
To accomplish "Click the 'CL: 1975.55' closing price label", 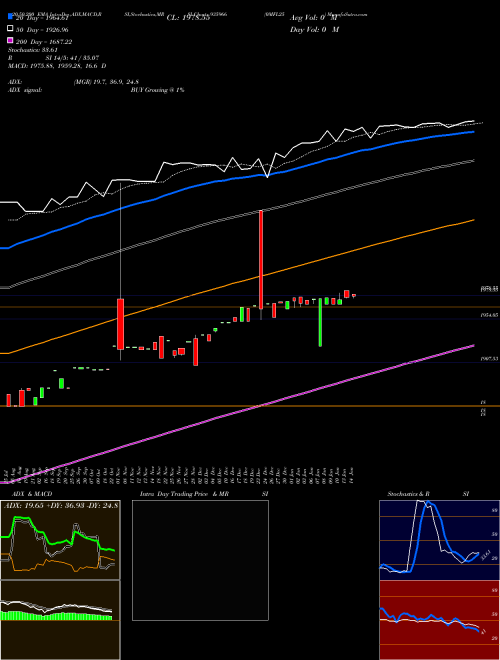I will coord(188,18).
